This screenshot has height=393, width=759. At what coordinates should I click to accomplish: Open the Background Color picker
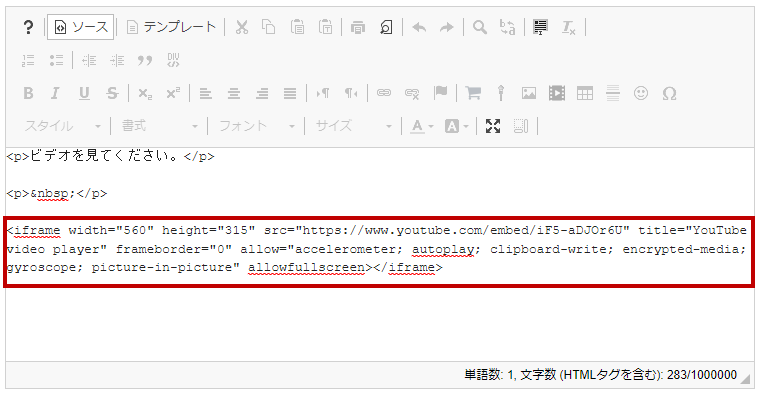point(456,126)
